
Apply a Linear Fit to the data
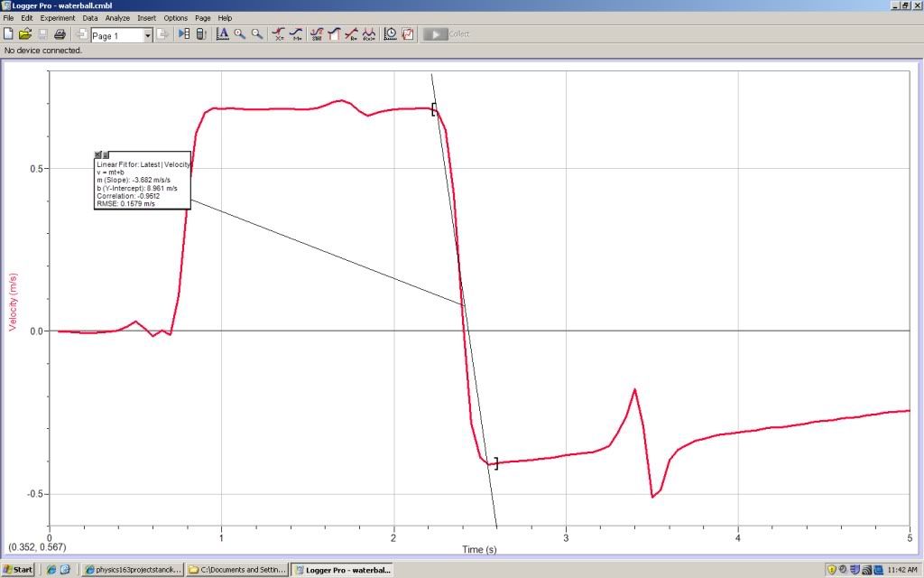351,34
